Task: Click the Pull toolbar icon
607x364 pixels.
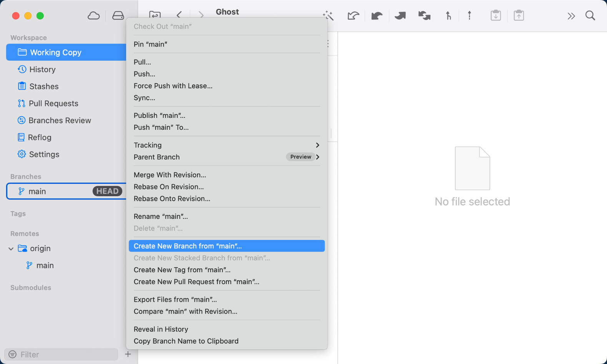Action: [x=377, y=16]
